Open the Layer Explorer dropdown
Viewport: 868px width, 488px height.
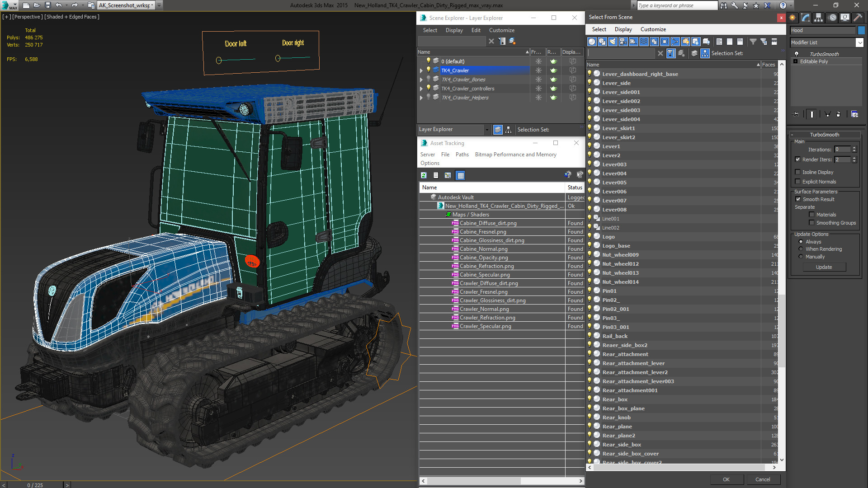pyautogui.click(x=486, y=130)
